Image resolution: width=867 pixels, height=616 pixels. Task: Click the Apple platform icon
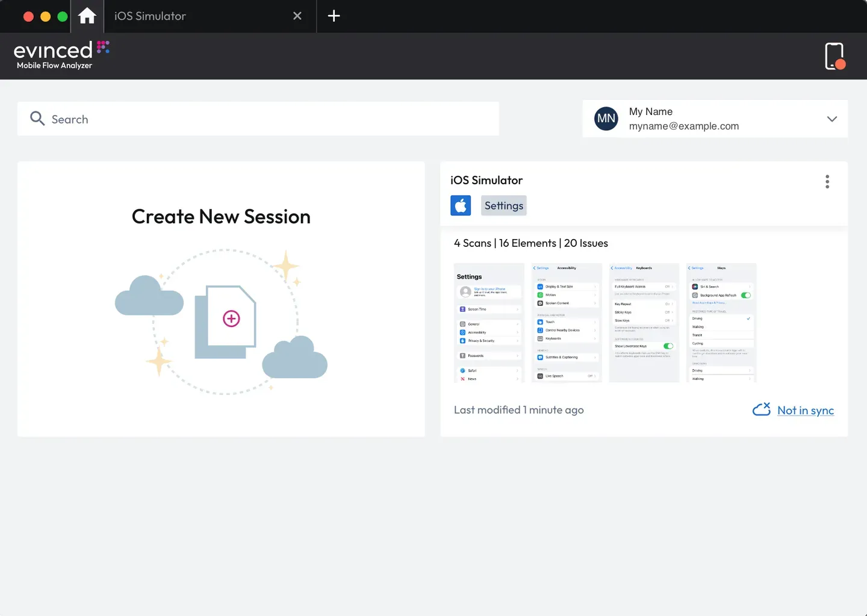(461, 205)
